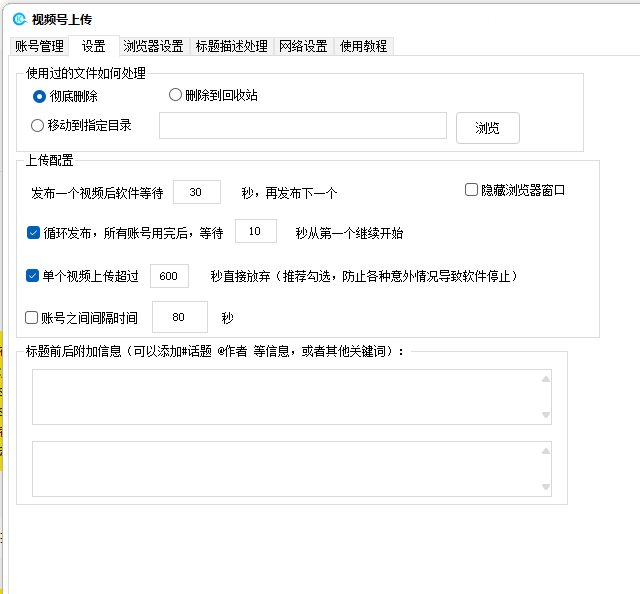640x594 pixels.
Task: Select the 移动到指定目录 radio option
Action: coord(38,126)
